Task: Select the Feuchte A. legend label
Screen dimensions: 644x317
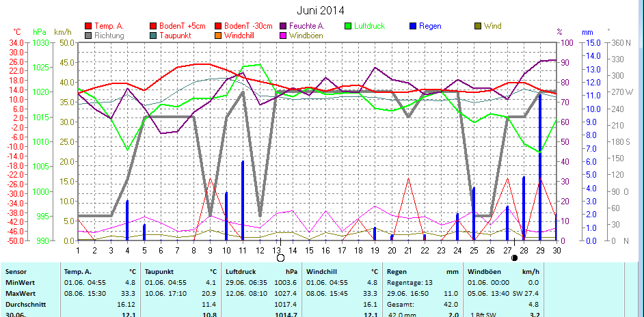Action: tap(307, 26)
